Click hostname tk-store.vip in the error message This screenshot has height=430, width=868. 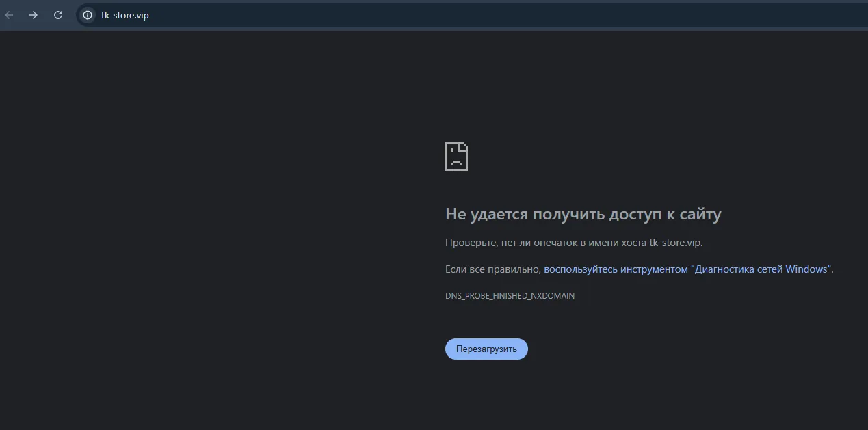[x=674, y=243]
